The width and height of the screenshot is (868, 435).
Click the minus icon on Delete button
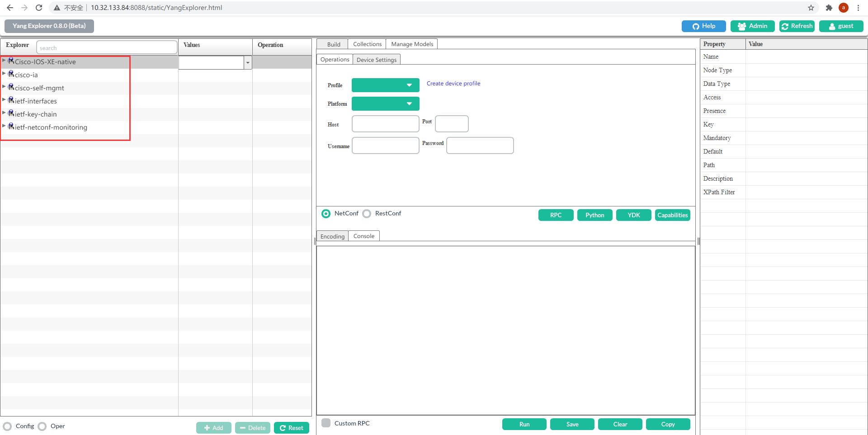(x=243, y=428)
